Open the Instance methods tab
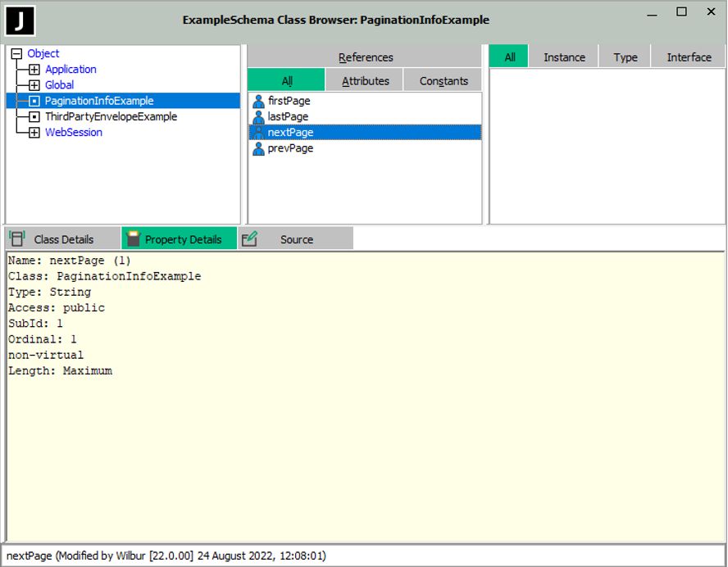This screenshot has height=567, width=728. [564, 57]
